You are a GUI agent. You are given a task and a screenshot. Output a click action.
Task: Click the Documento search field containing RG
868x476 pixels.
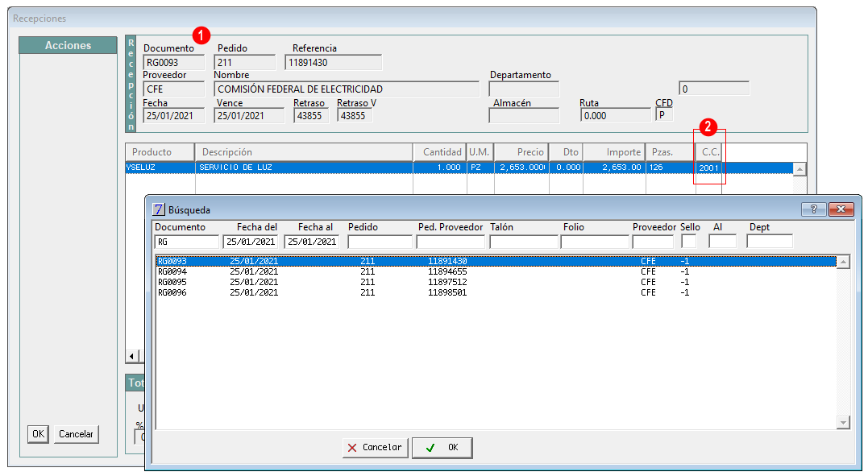(x=186, y=242)
